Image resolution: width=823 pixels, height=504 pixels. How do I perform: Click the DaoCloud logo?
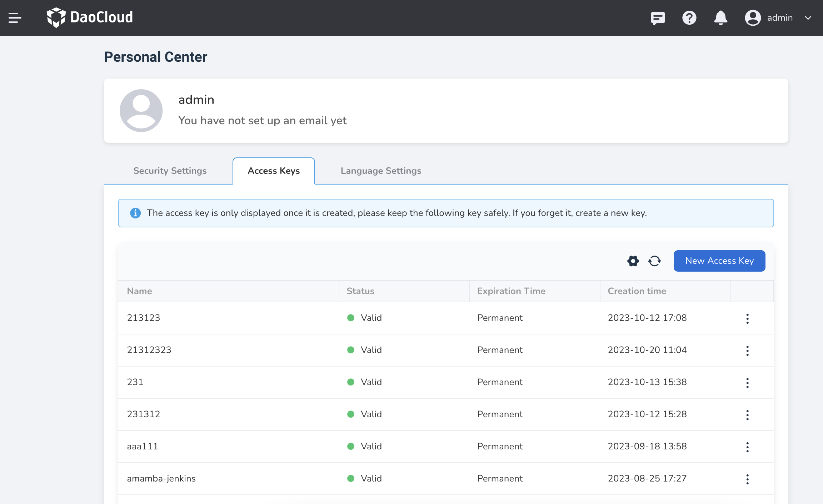point(90,17)
